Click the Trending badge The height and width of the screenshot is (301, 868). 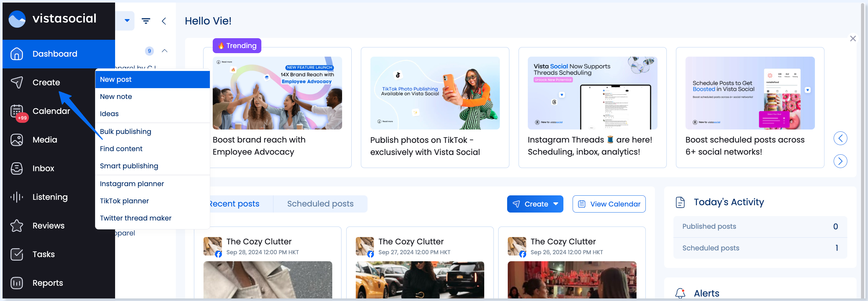[x=237, y=45]
